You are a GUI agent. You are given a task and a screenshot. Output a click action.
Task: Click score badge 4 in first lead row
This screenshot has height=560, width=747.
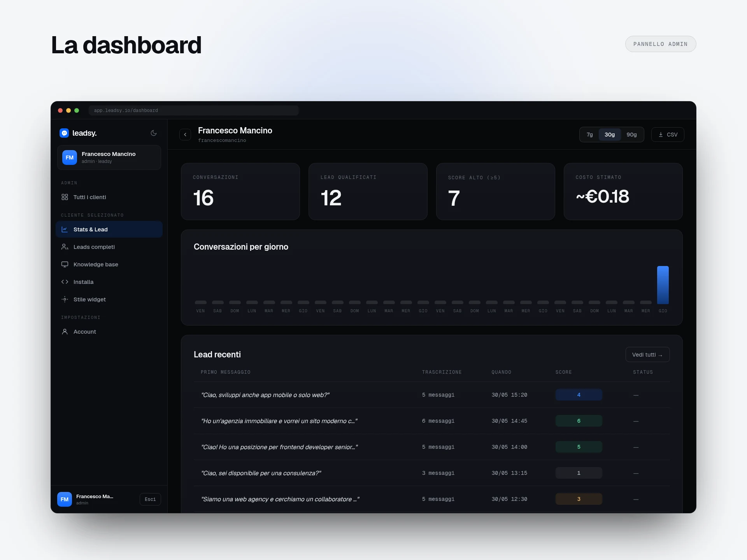[x=579, y=395]
